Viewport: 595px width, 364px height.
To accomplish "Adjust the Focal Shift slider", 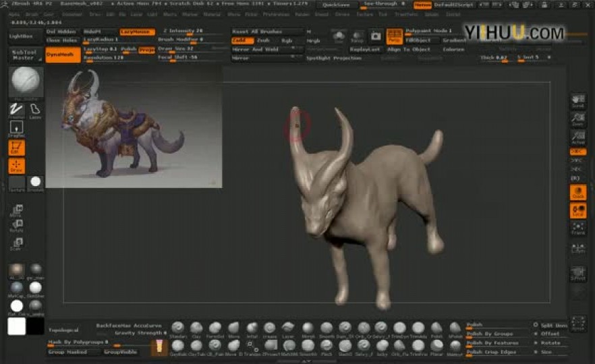I will click(192, 58).
